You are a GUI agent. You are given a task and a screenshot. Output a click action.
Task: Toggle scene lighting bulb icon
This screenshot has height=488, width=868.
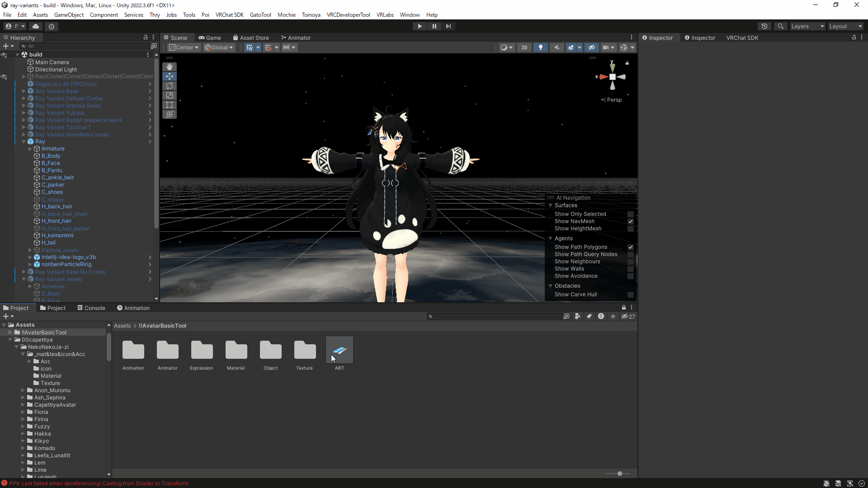[540, 47]
